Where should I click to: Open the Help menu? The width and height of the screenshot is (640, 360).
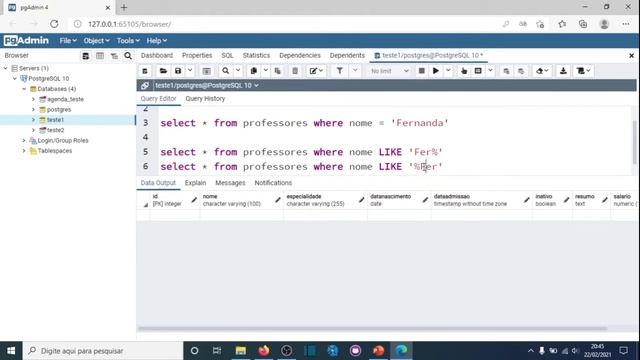[x=157, y=41]
